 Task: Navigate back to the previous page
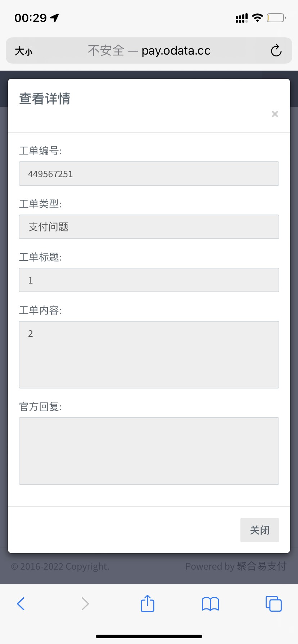(21, 603)
